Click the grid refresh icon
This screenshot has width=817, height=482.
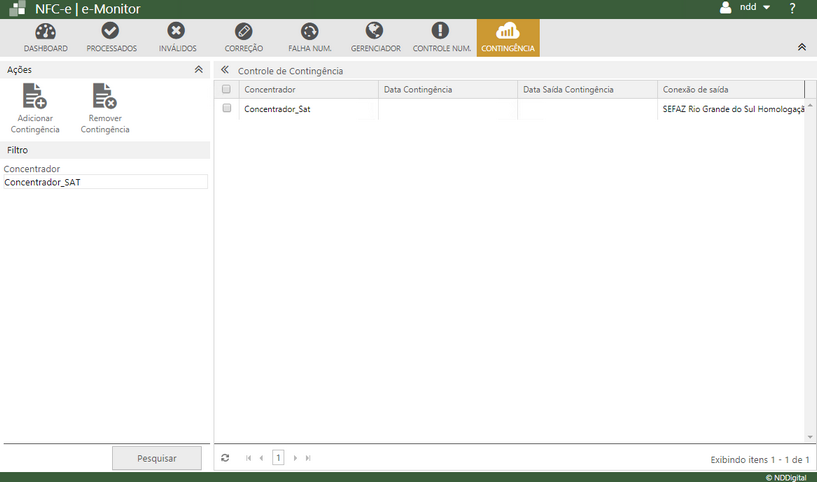pos(225,458)
